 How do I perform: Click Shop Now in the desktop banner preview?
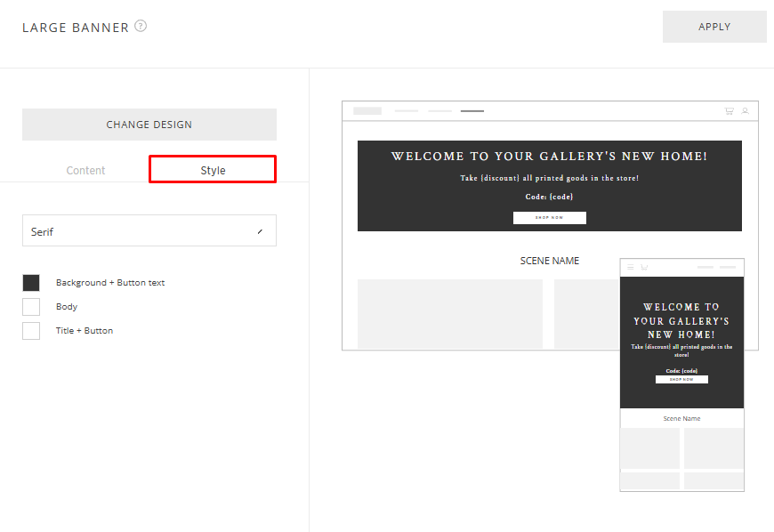(549, 218)
